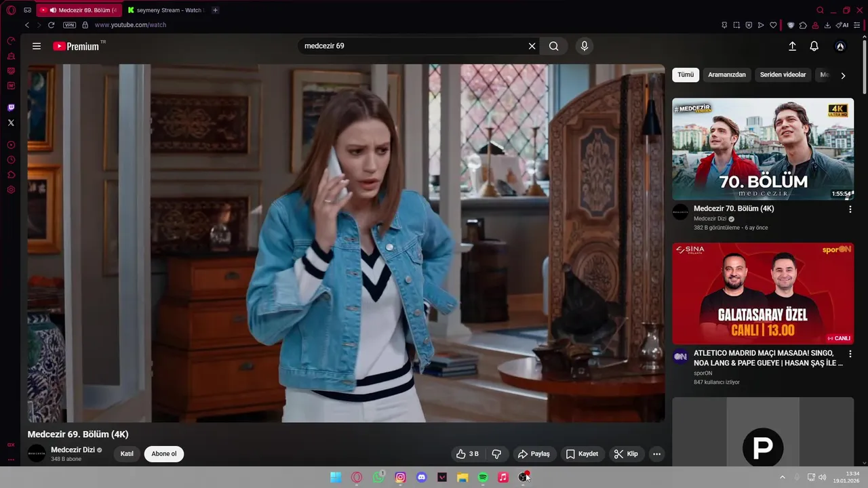The image size is (868, 488).
Task: Open X (Twitter) in the Opera sidebar
Action: pyautogui.click(x=11, y=123)
